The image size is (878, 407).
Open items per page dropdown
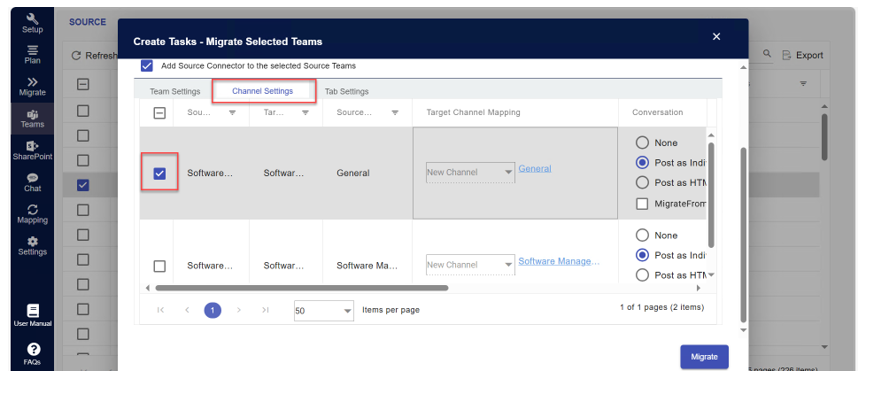[324, 310]
